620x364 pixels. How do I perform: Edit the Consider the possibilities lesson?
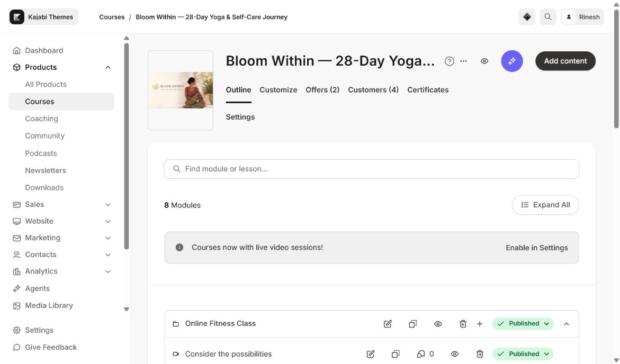pyautogui.click(x=371, y=354)
